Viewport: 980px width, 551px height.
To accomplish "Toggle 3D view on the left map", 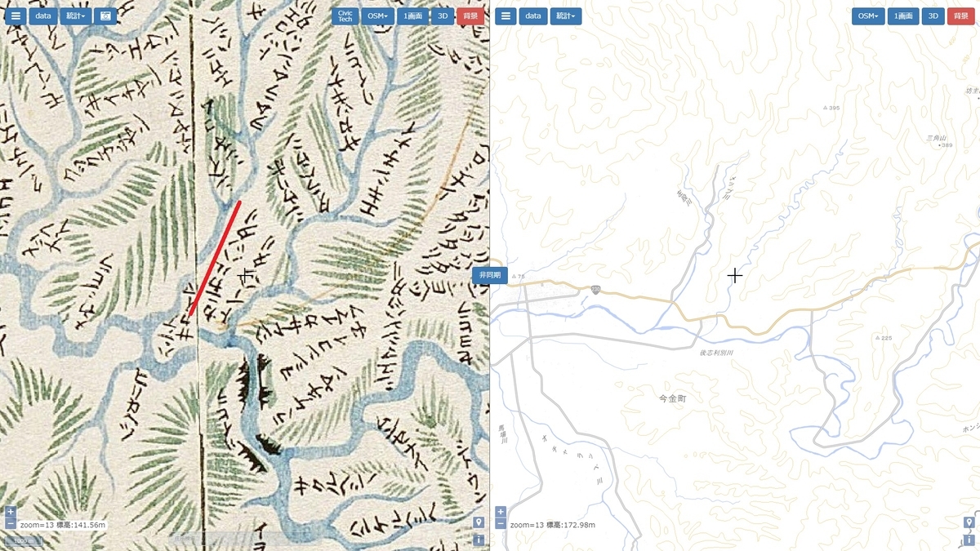I will coord(442,16).
